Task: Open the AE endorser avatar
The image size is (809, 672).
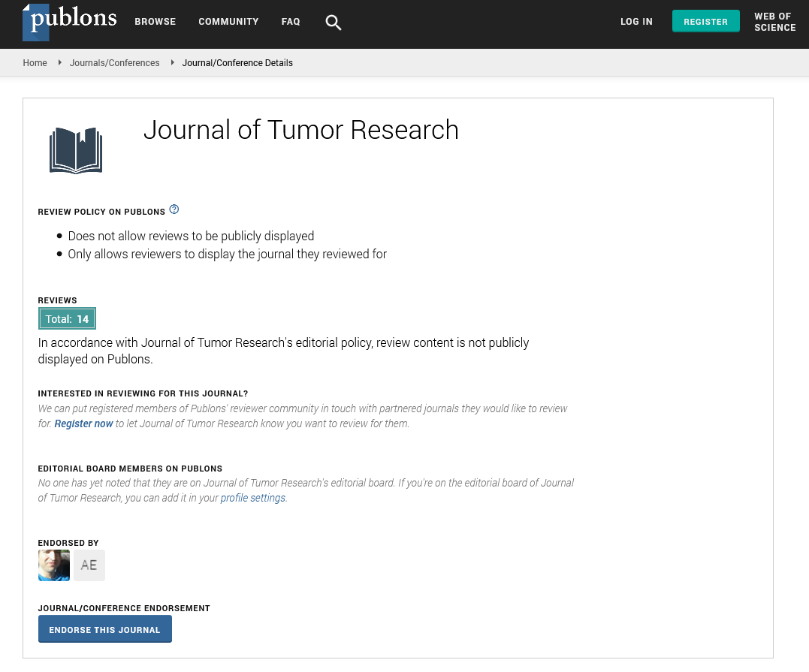Action: (89, 565)
